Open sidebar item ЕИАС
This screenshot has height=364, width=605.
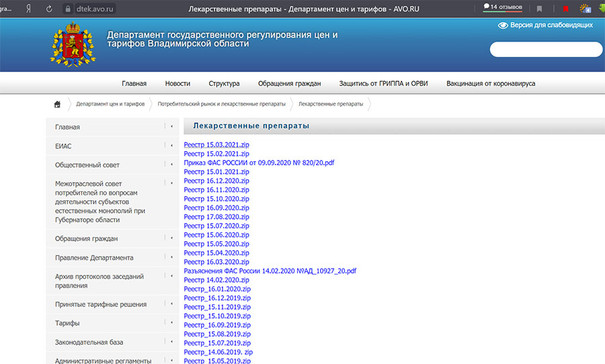[x=63, y=146]
